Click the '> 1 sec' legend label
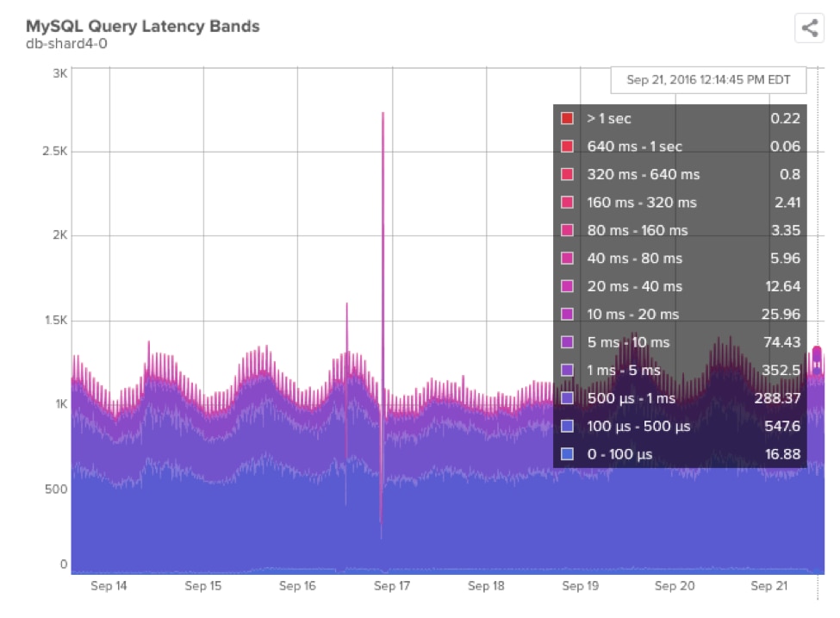 click(x=608, y=118)
